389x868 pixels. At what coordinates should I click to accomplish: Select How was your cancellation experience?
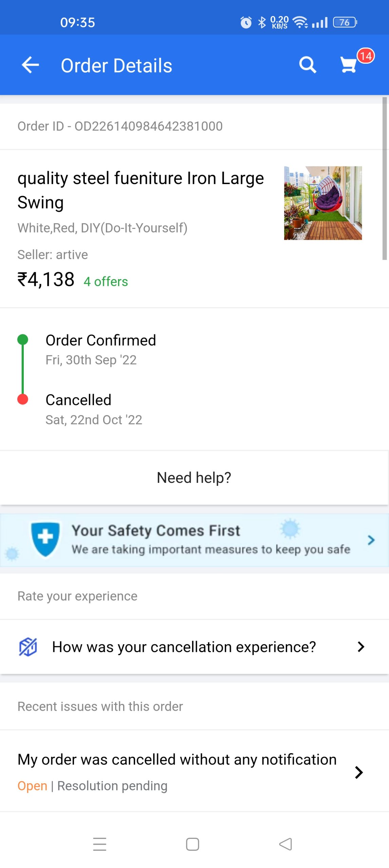pos(184,647)
